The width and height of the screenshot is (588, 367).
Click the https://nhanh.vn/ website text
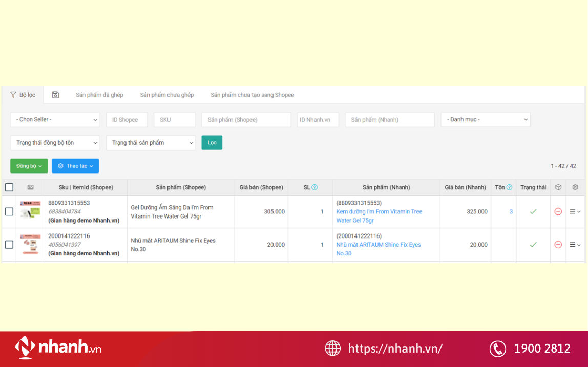[395, 349]
